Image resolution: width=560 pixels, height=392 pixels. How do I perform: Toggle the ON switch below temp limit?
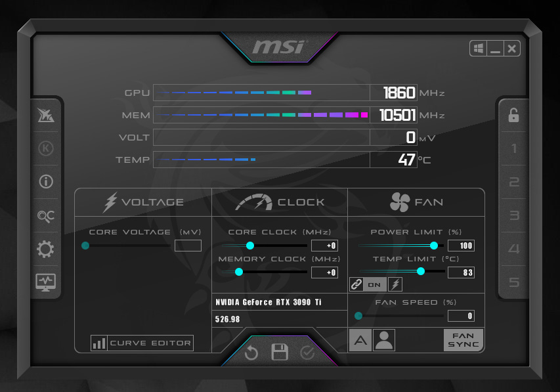(x=375, y=284)
